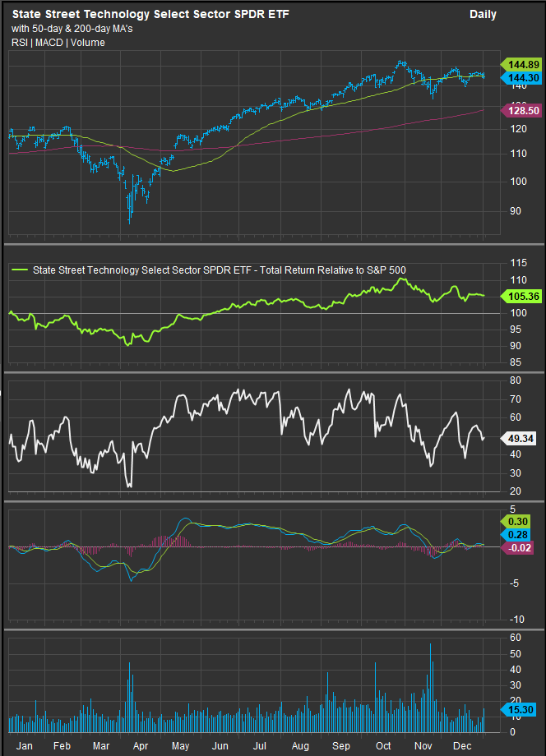Image resolution: width=546 pixels, height=756 pixels.
Task: Click the -0.02 MACD histogram tag
Action: (x=518, y=548)
